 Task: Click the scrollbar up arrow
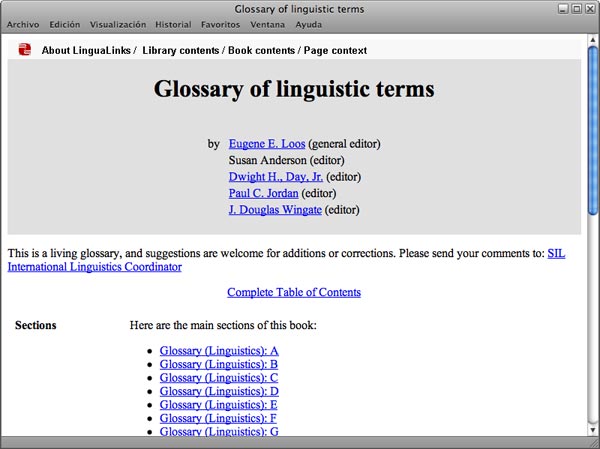point(593,39)
